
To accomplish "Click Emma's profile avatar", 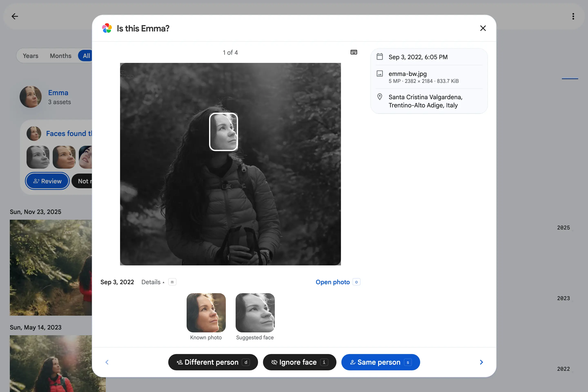I will pos(30,97).
